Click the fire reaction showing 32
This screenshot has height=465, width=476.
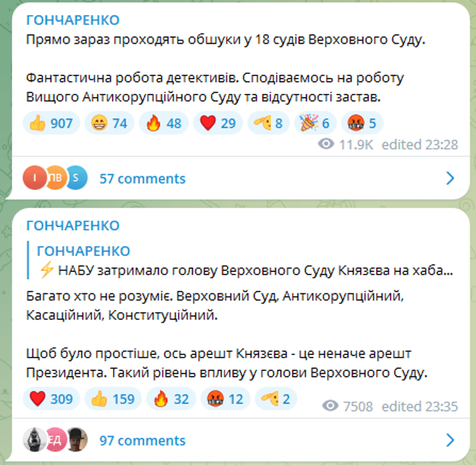[x=170, y=399]
